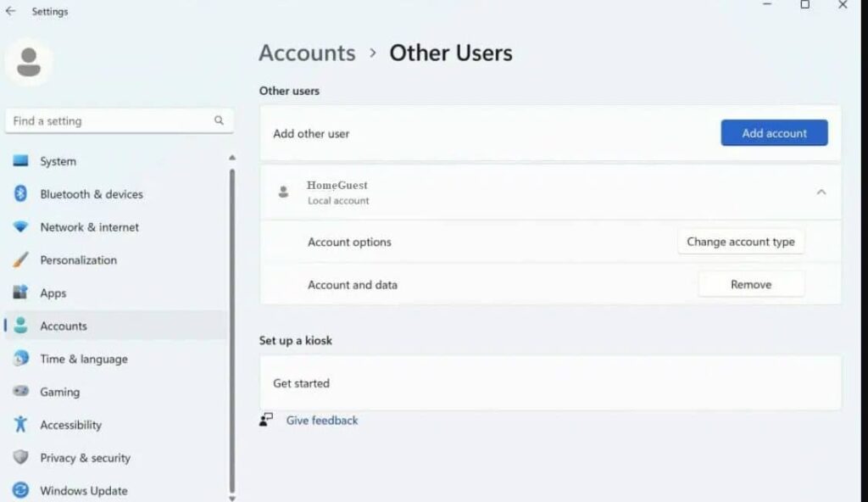Screen dimensions: 868x502
Task: Open Privacy & security settings
Action: point(84,457)
